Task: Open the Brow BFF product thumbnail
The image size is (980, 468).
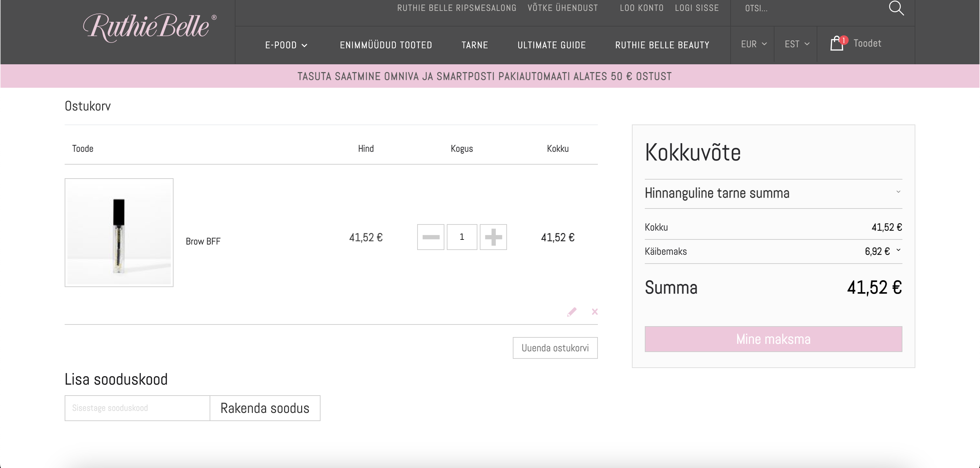Action: (119, 232)
